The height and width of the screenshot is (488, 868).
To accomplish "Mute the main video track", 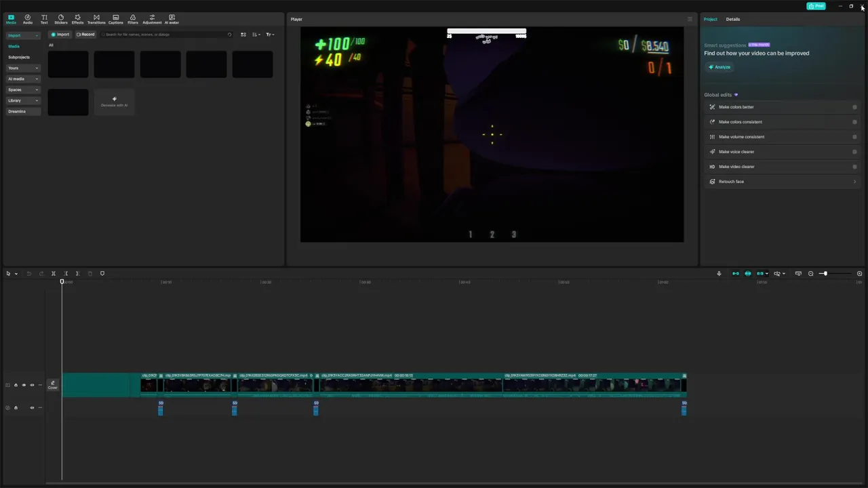I will tap(32, 385).
